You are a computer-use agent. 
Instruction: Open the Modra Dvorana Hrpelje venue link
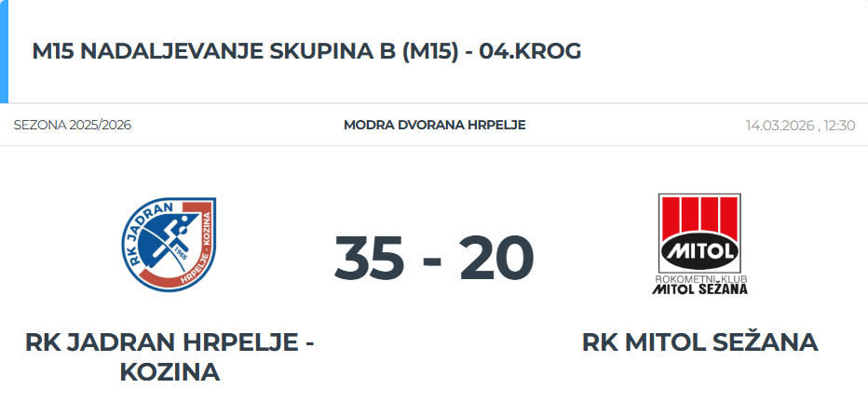[434, 125]
